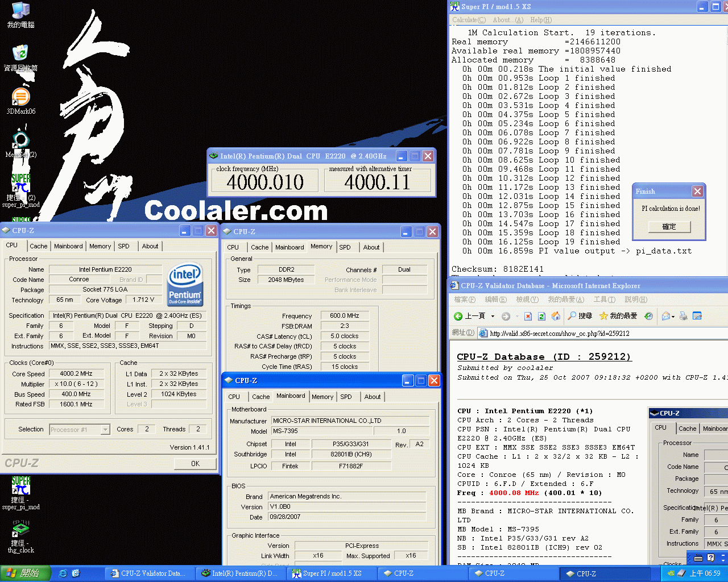Viewport: 728px width, 582px height.
Task: Switch to CPU-Z Validator Data taskbar item
Action: (x=149, y=573)
